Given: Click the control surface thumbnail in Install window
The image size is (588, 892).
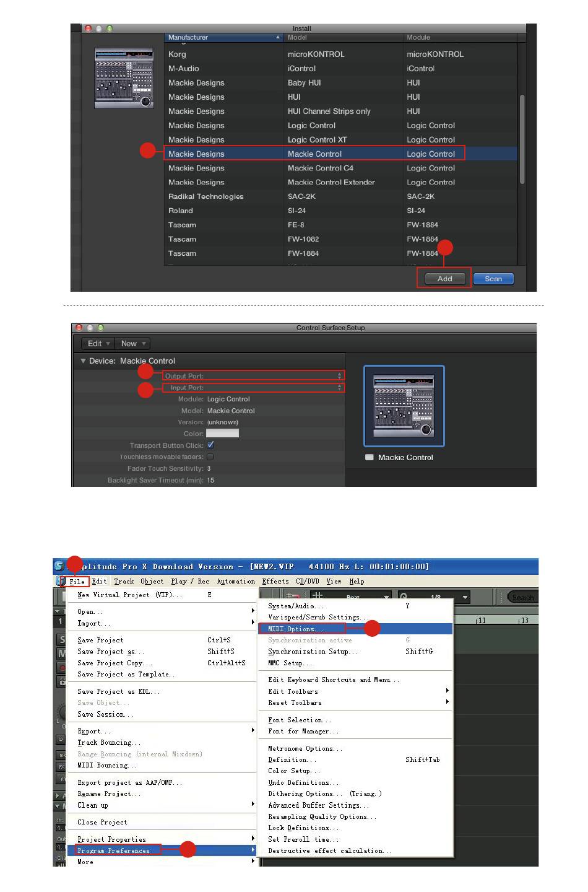Looking at the screenshot, I should pyautogui.click(x=124, y=78).
